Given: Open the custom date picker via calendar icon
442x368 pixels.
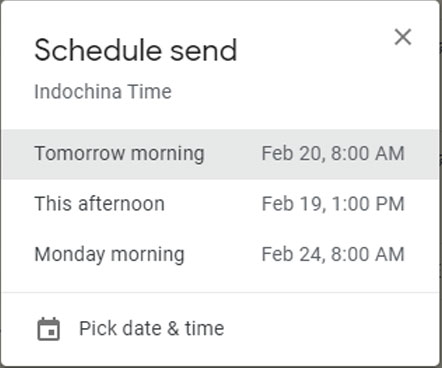Looking at the screenshot, I should [49, 329].
